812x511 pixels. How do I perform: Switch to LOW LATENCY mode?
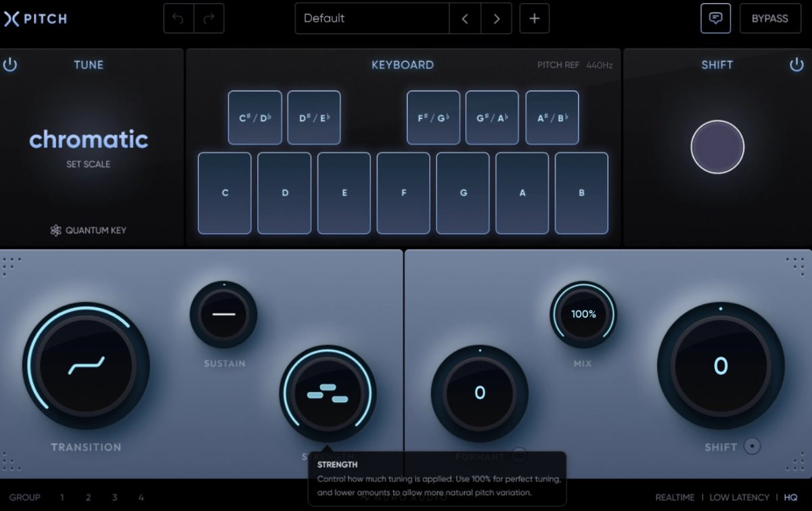click(x=740, y=497)
